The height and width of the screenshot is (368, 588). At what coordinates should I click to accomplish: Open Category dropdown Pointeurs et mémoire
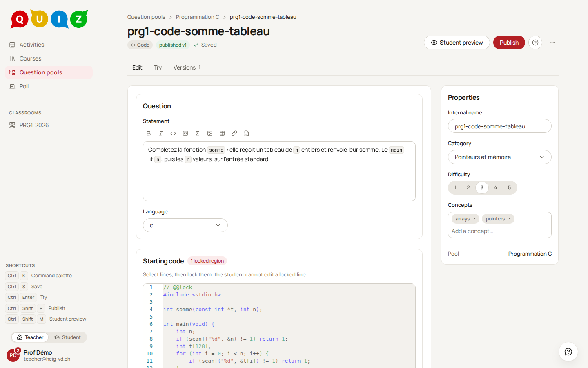[x=500, y=157]
